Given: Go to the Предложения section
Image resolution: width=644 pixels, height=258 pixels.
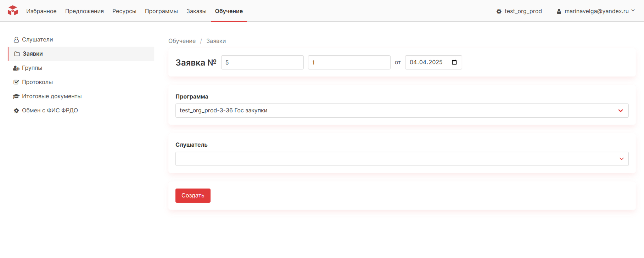Looking at the screenshot, I should click(84, 11).
